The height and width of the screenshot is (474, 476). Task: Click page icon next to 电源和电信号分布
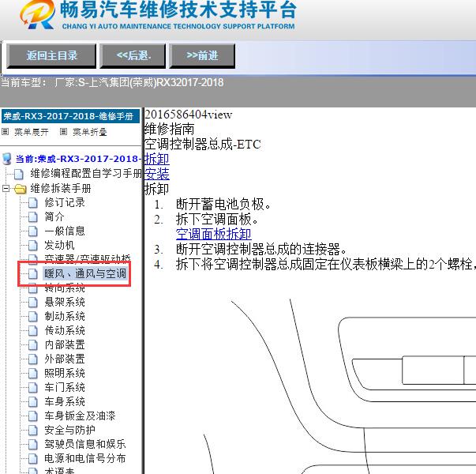(33, 459)
